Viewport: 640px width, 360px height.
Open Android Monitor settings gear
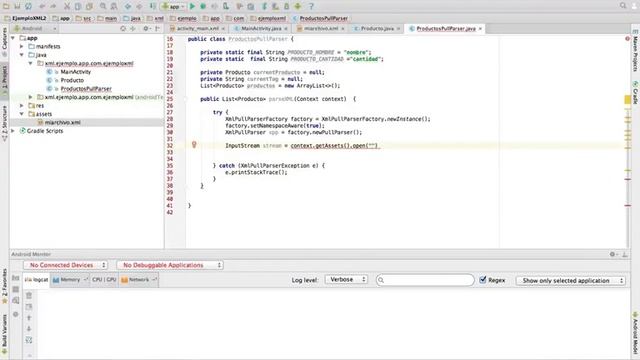tap(612, 254)
